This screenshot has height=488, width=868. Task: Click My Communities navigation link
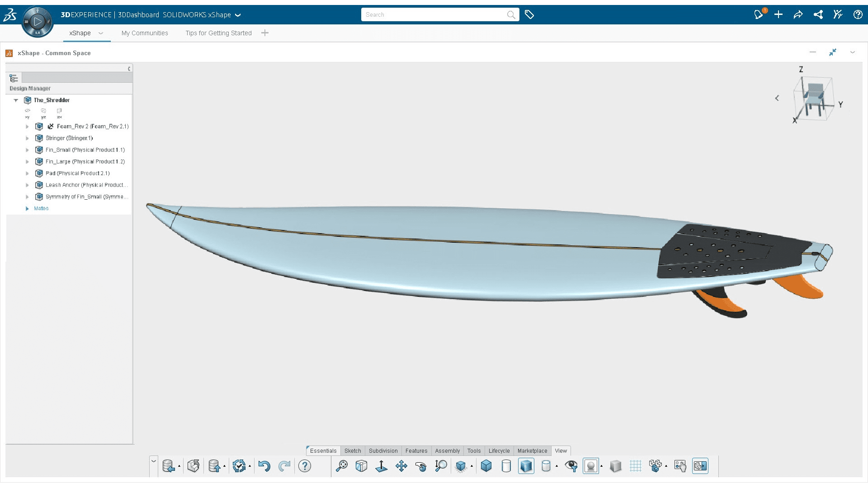[144, 33]
